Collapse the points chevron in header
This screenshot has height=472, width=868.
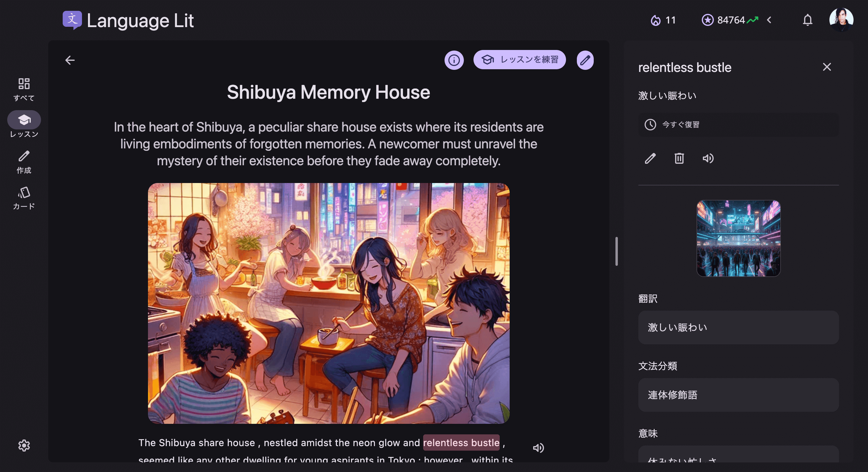pos(769,20)
